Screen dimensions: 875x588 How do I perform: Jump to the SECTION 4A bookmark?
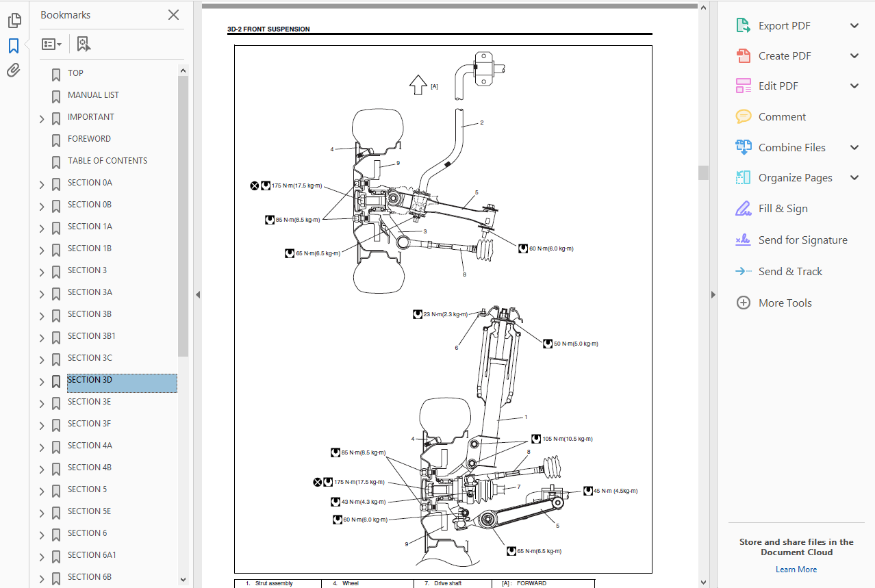tap(90, 446)
